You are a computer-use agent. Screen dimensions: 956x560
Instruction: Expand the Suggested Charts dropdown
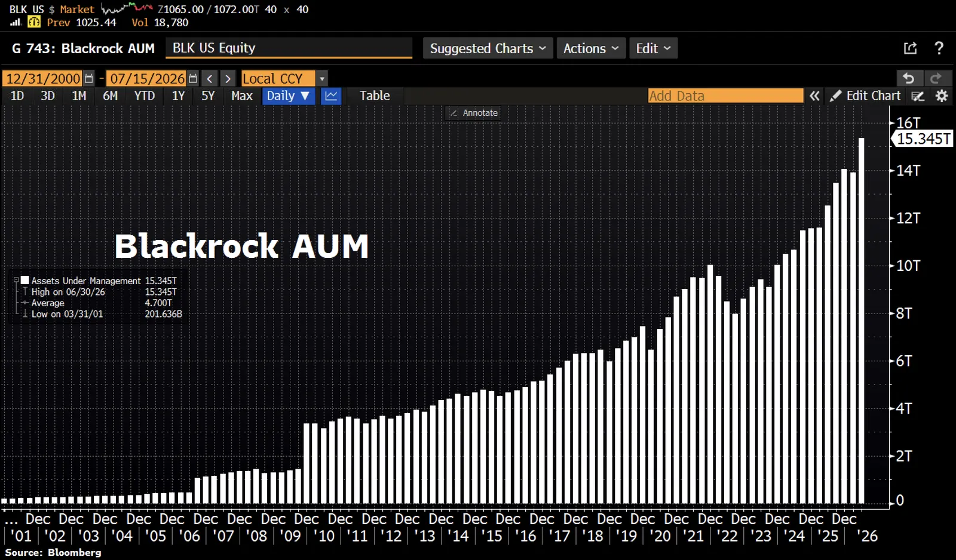click(488, 48)
